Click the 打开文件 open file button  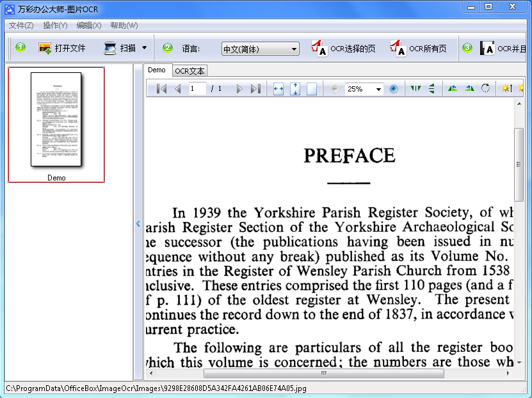62,48
